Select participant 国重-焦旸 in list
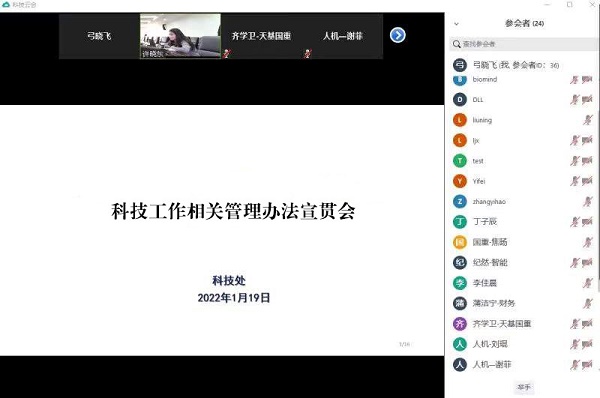Screen dimensions: 600x398 click(523, 242)
